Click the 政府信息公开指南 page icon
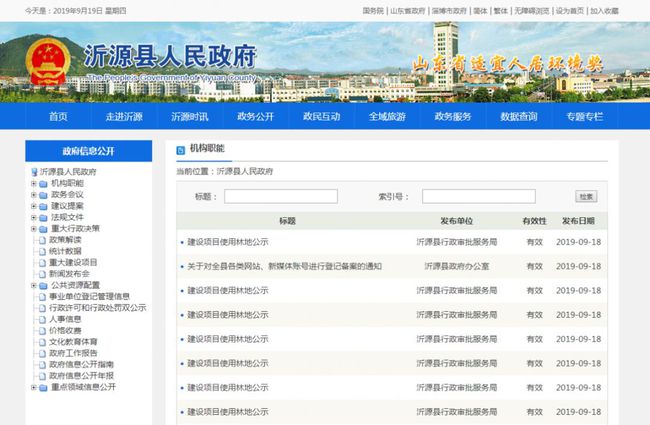The image size is (650, 425). [42, 365]
